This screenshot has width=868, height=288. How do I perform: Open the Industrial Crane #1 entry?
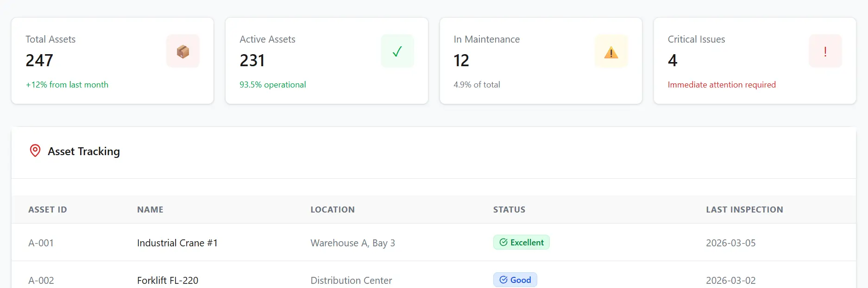(177, 243)
